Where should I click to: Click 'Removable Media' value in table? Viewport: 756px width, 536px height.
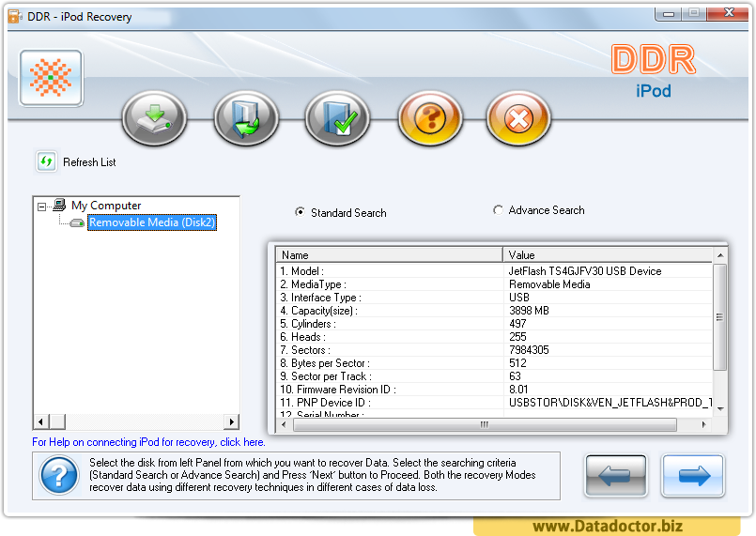point(549,284)
